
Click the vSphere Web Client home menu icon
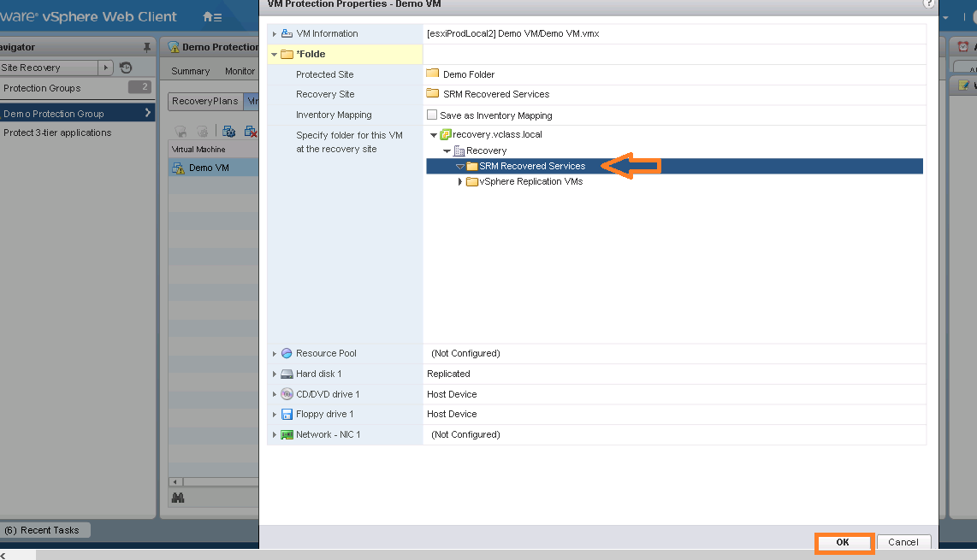(212, 17)
